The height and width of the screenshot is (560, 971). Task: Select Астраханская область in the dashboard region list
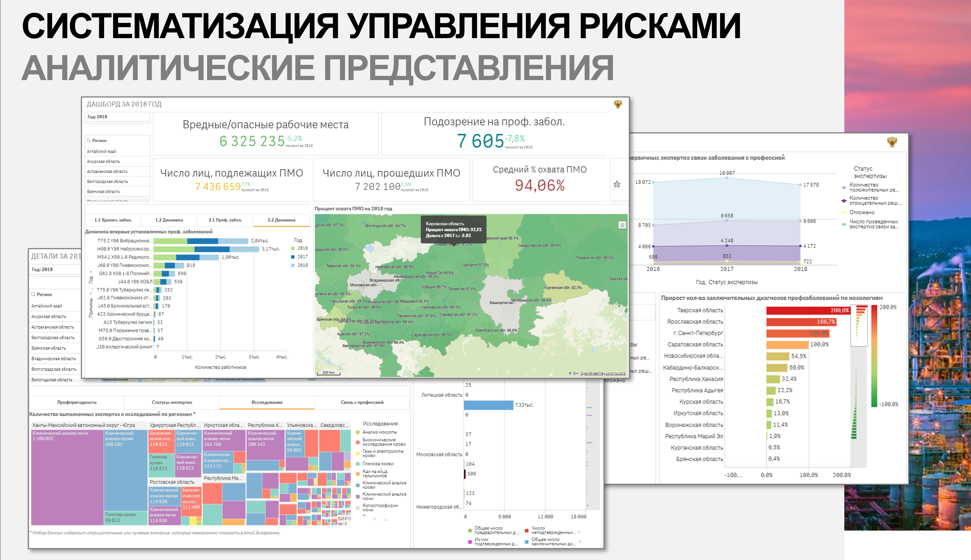(x=117, y=172)
